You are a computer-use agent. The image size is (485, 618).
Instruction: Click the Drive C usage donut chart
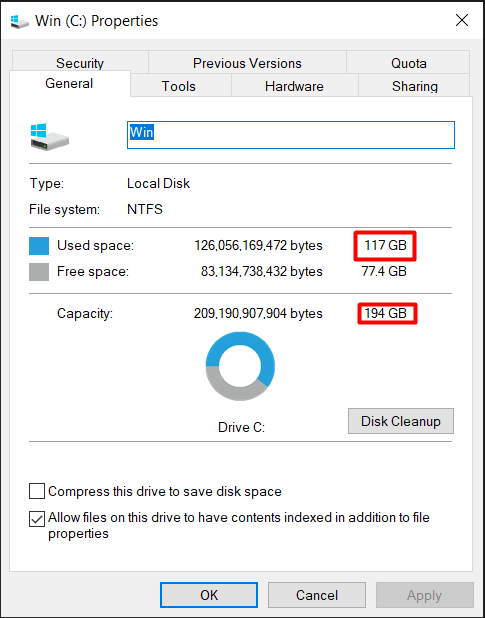pyautogui.click(x=240, y=366)
